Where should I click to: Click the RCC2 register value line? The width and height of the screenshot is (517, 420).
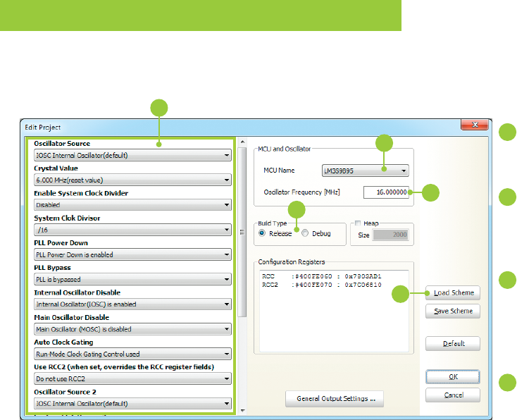[321, 285]
